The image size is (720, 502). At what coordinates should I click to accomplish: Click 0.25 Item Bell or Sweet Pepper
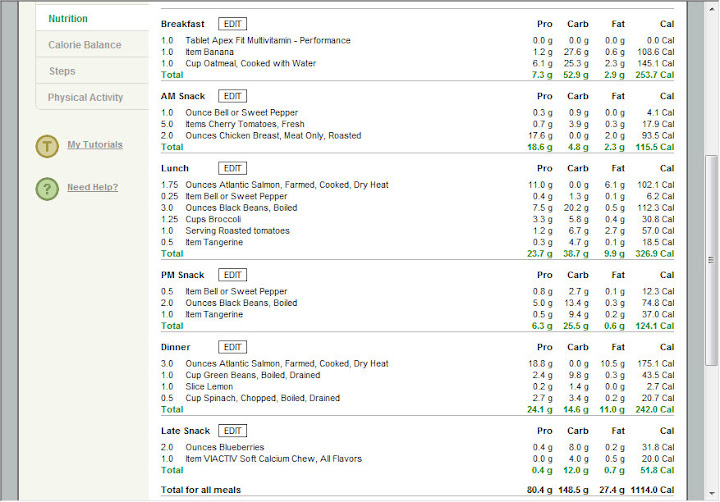[x=417, y=196]
